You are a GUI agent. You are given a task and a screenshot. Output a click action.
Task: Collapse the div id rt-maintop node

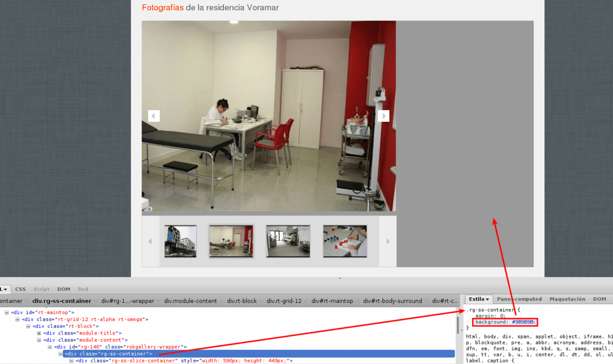[7, 312]
